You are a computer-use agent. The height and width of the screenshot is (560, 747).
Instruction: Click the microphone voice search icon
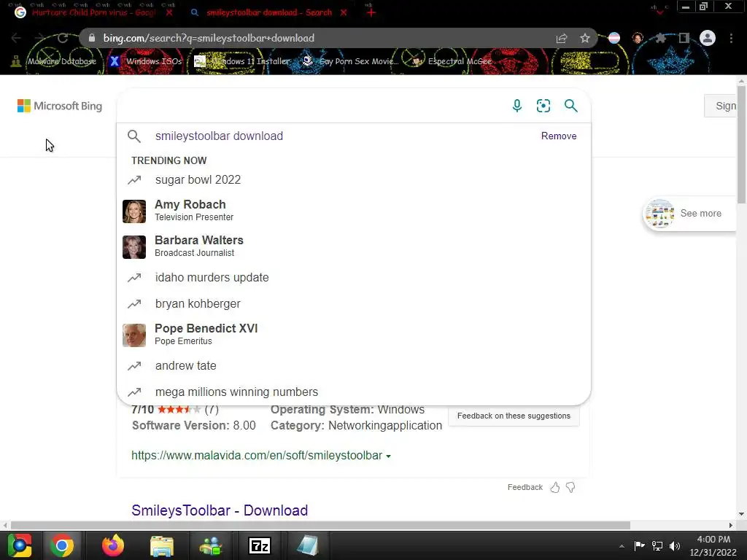point(517,106)
